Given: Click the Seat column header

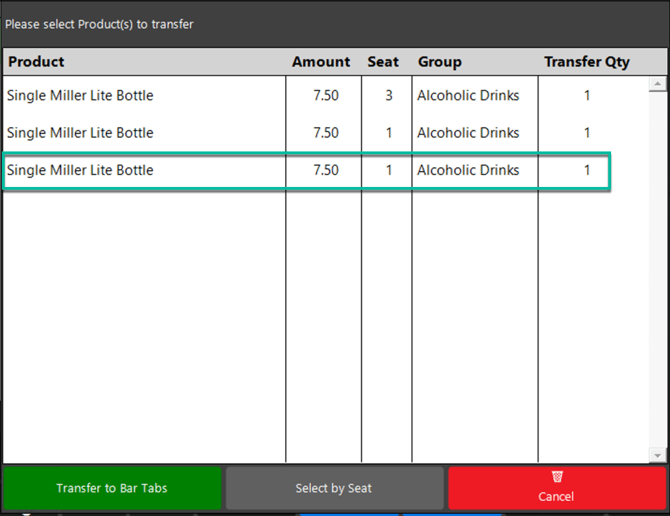Looking at the screenshot, I should (x=383, y=62).
